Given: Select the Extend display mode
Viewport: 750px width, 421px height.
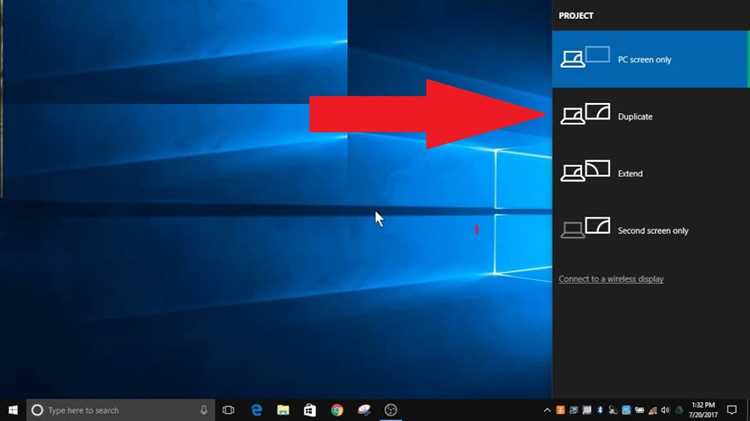Looking at the screenshot, I should click(x=651, y=173).
